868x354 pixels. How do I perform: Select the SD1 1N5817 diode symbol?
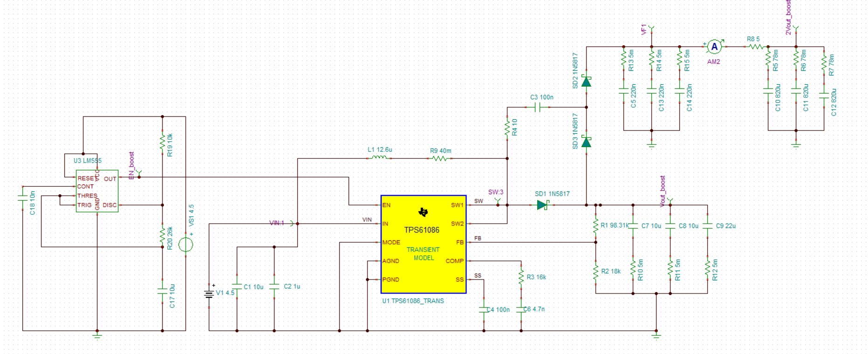coord(543,205)
